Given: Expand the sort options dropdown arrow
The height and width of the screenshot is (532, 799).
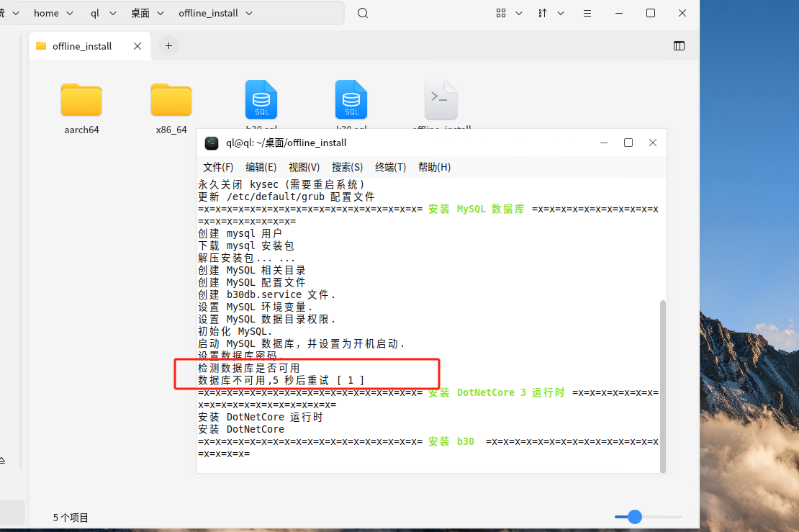Looking at the screenshot, I should (561, 13).
